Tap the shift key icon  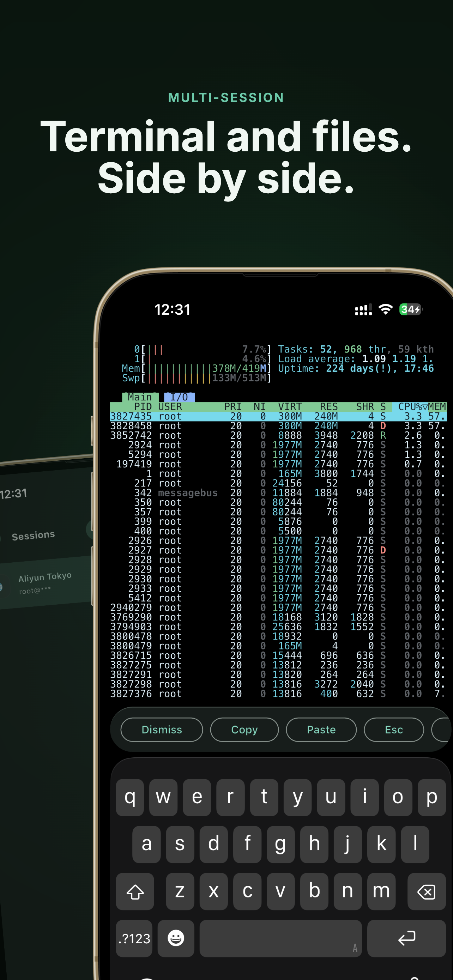click(x=135, y=891)
